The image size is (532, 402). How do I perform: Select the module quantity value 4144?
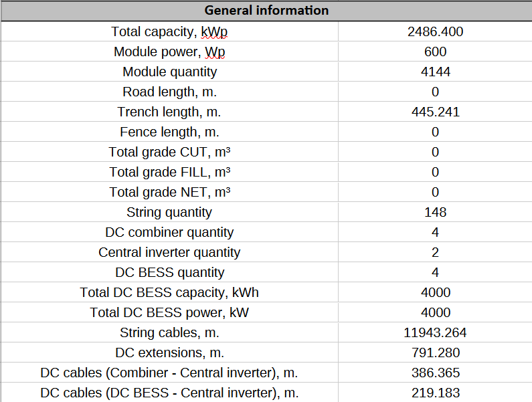click(436, 72)
